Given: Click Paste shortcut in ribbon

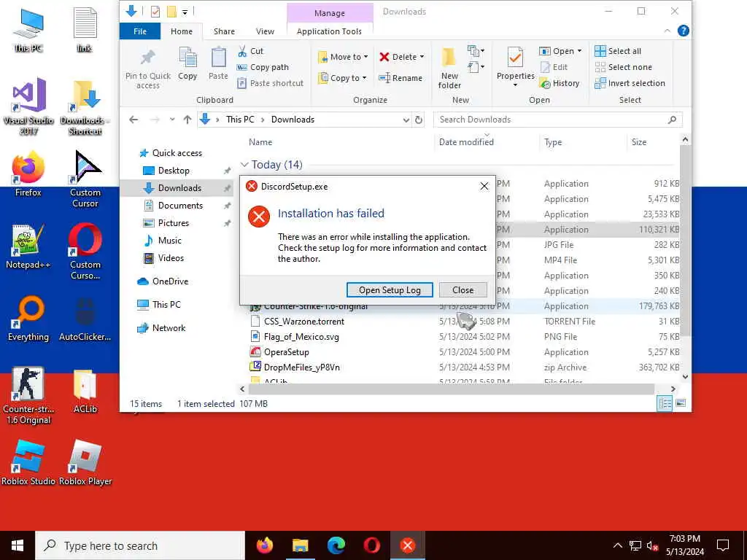Looking at the screenshot, I should click(x=270, y=83).
